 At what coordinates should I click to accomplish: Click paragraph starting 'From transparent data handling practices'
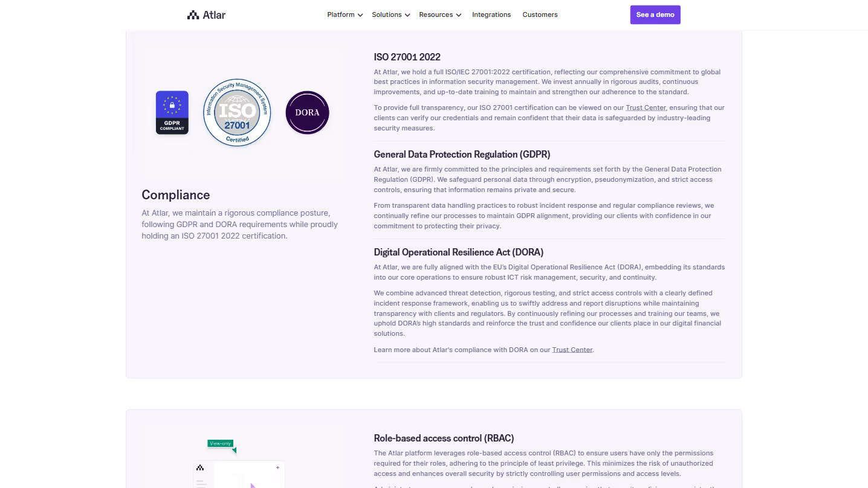click(544, 216)
